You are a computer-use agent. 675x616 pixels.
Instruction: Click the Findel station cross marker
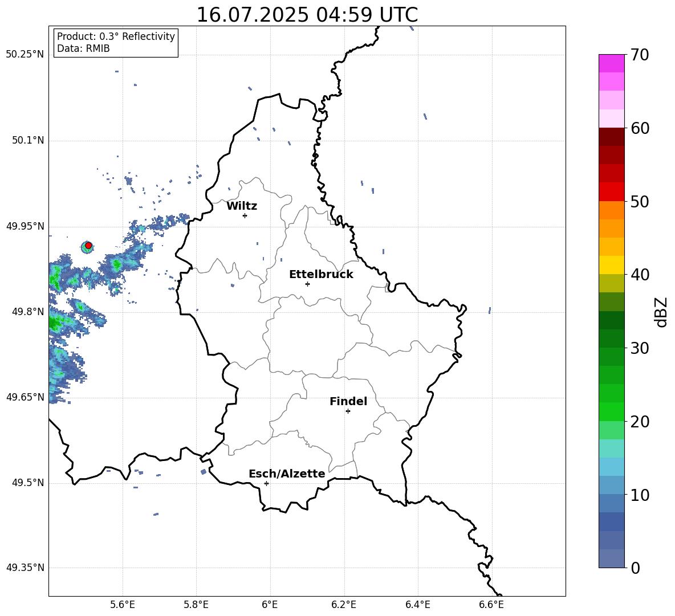point(348,411)
